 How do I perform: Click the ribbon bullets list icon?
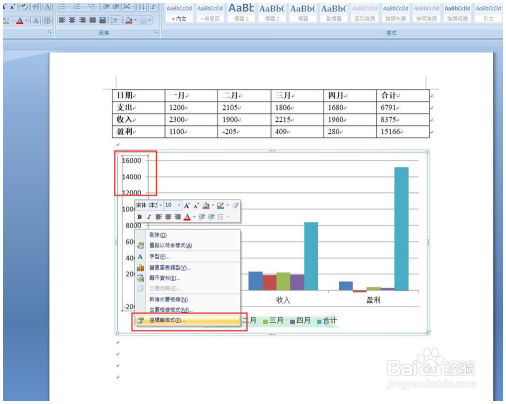62,7
